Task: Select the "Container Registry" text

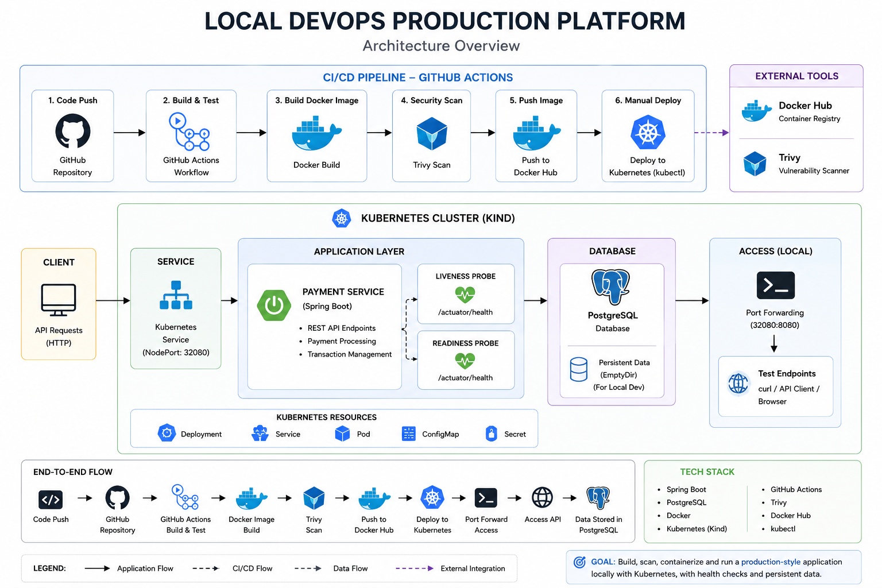Action: [x=810, y=119]
